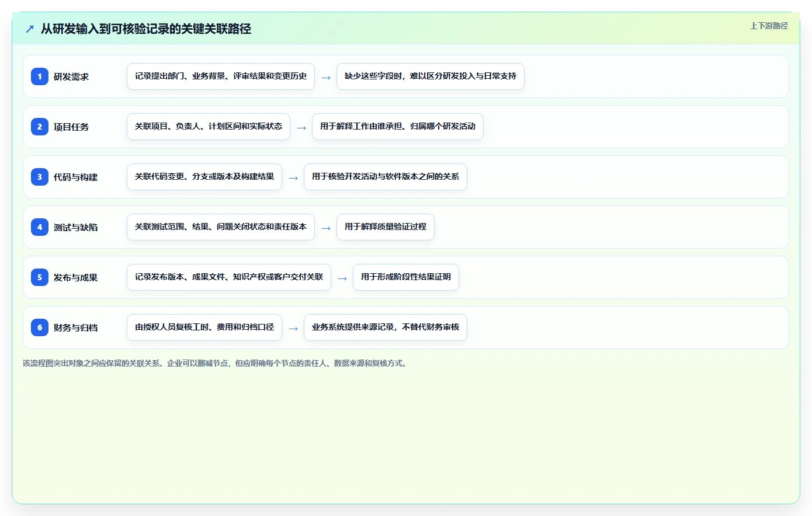Click the 上下游路径 label in the header

pos(769,26)
